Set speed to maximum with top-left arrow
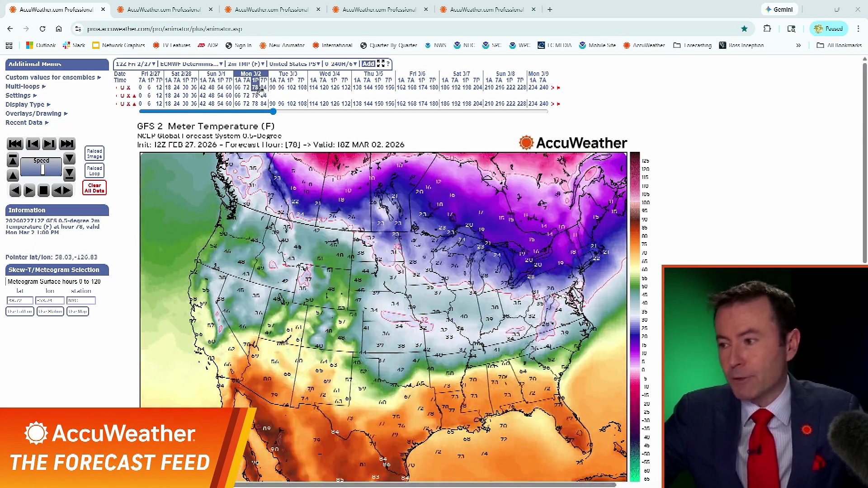 [x=13, y=160]
